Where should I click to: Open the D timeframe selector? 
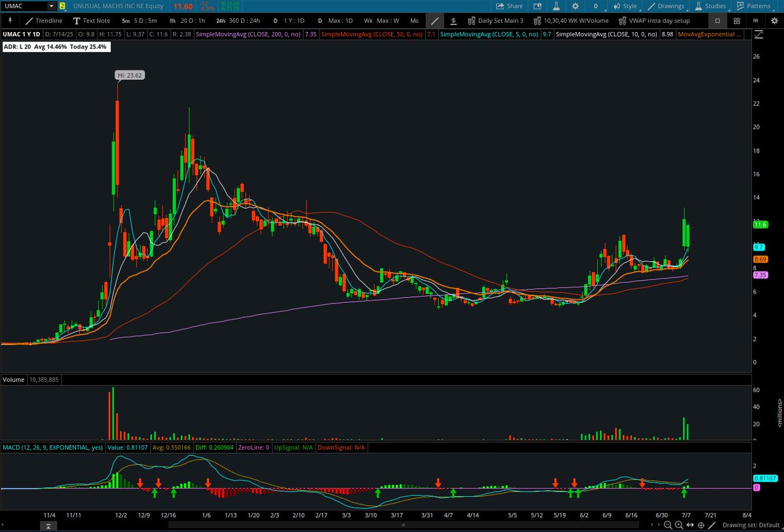tap(595, 6)
